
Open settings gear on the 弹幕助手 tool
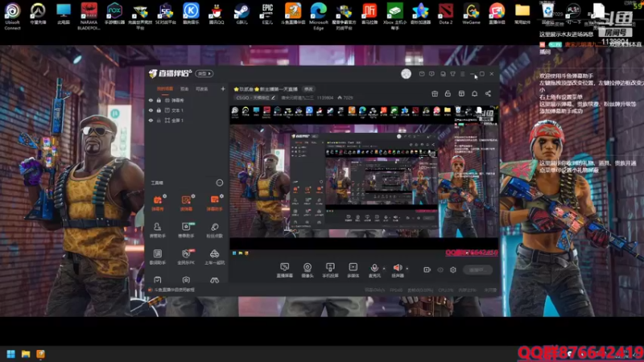tap(221, 196)
